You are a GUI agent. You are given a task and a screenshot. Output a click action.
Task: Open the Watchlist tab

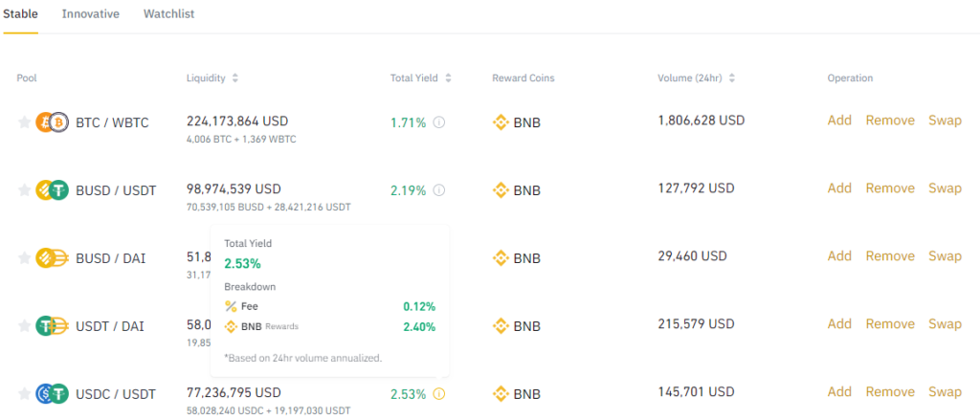[x=169, y=14]
